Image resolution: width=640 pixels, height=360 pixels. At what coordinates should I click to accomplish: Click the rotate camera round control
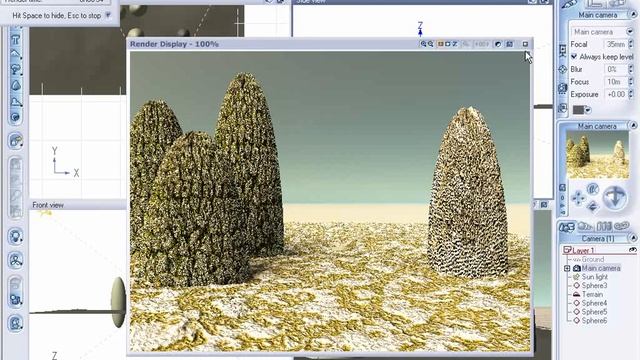pos(615,197)
